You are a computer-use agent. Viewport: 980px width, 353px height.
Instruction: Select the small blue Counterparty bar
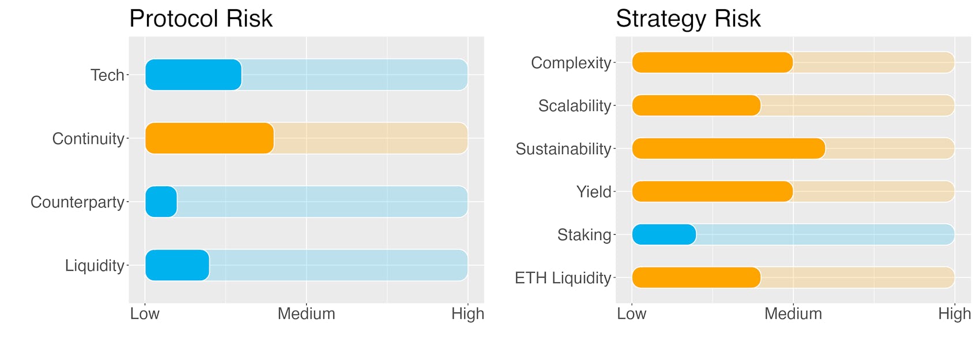tap(161, 201)
